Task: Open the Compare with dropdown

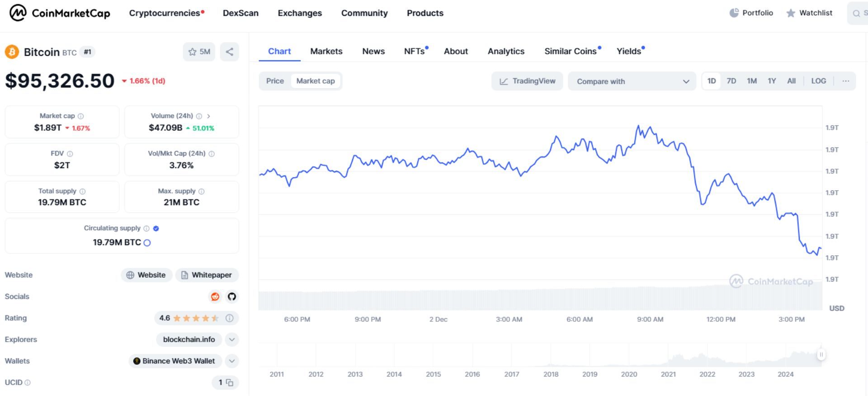Action: click(x=632, y=81)
